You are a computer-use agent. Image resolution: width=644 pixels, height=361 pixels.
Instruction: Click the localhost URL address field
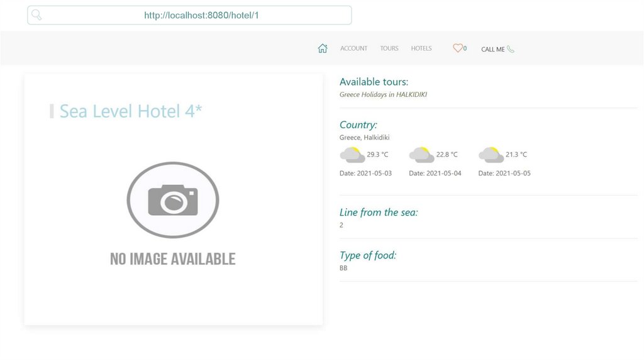(189, 15)
